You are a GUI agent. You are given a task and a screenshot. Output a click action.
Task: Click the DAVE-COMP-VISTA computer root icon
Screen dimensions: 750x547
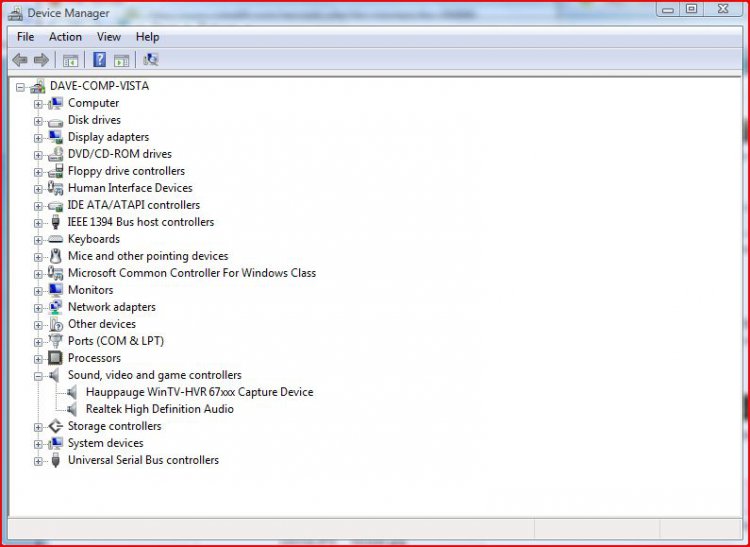pos(38,86)
